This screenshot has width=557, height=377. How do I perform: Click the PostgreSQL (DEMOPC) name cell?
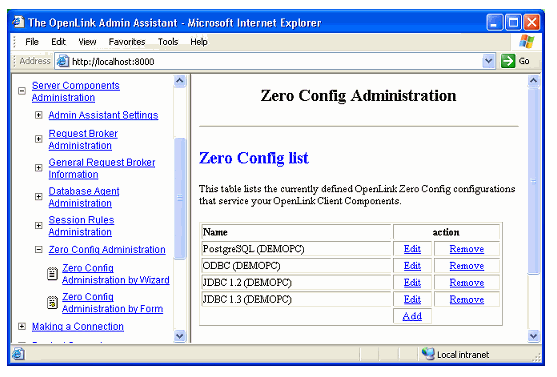coord(296,249)
